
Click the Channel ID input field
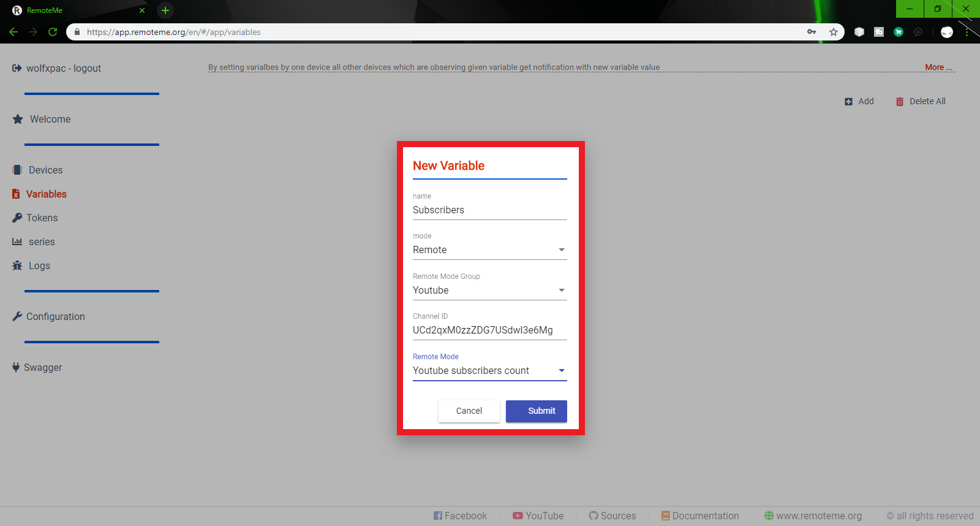[490, 330]
